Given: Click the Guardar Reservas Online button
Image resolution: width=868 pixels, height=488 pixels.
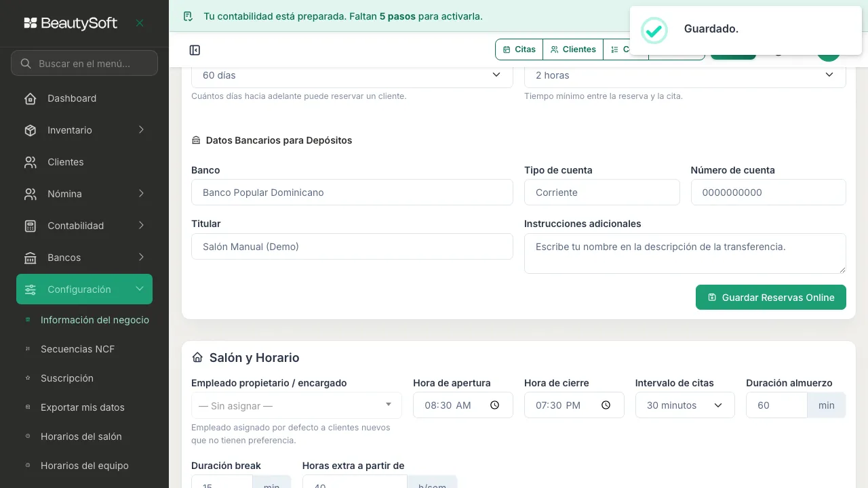Looking at the screenshot, I should coord(771,298).
